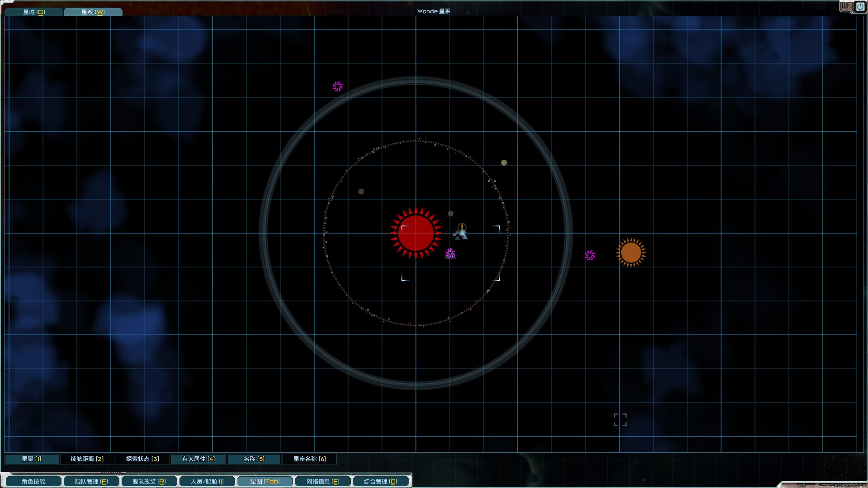Open 舰队管理 [F] fleet management
The width and height of the screenshot is (868, 488).
91,482
